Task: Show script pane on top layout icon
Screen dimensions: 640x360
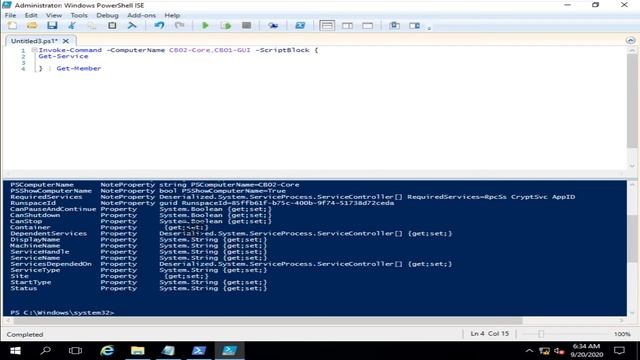Action: (327, 26)
